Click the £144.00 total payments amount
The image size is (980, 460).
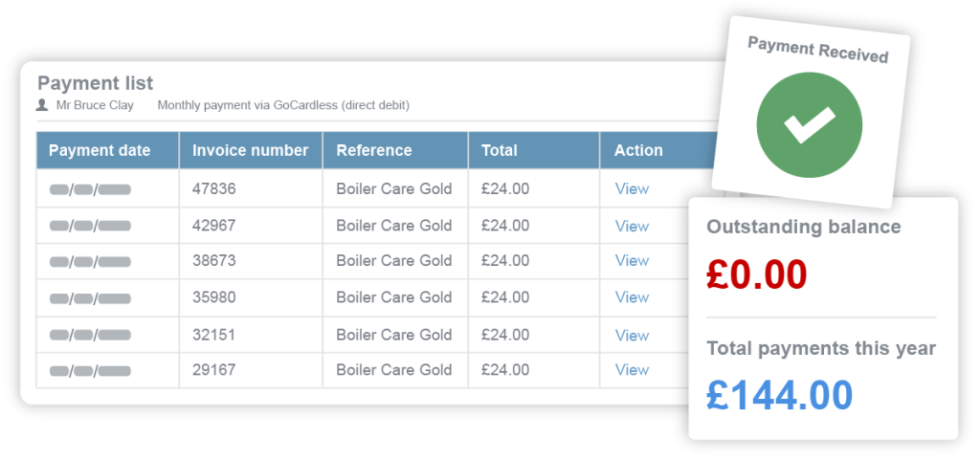point(779,395)
